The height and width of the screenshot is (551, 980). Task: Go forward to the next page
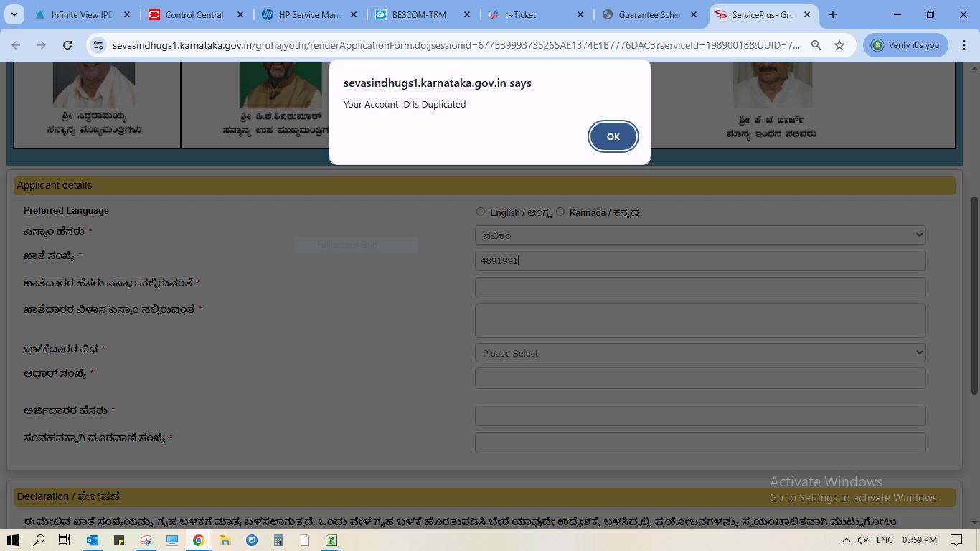42,45
